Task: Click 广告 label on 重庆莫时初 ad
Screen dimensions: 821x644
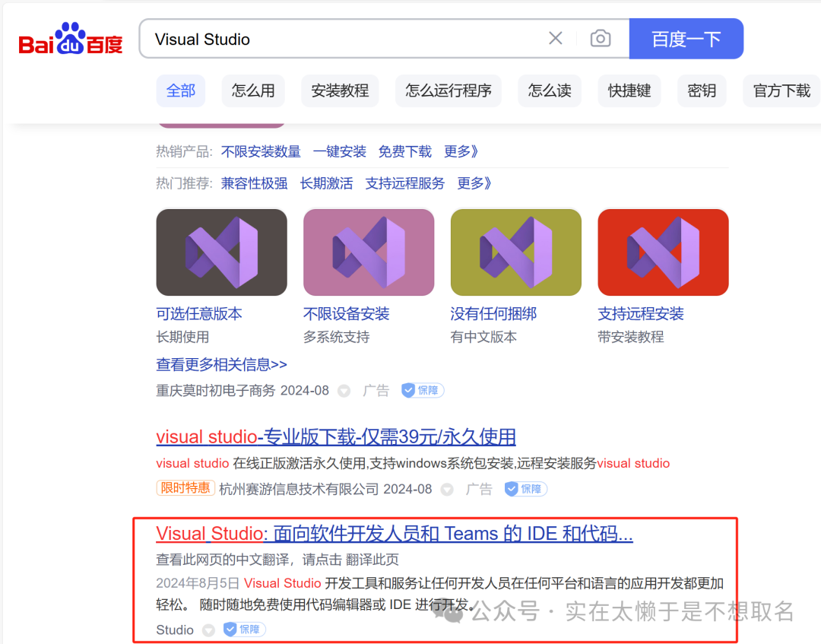Action: point(376,391)
